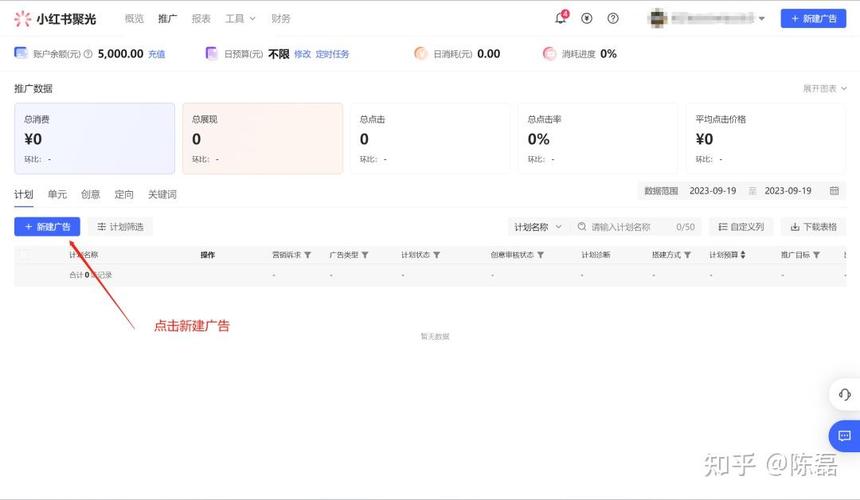
Task: Open the notification bell icon
Action: pos(560,18)
